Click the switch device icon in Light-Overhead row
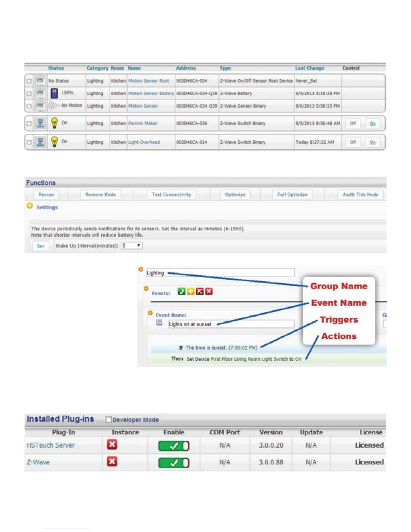The height and width of the screenshot is (532, 411). point(40,142)
